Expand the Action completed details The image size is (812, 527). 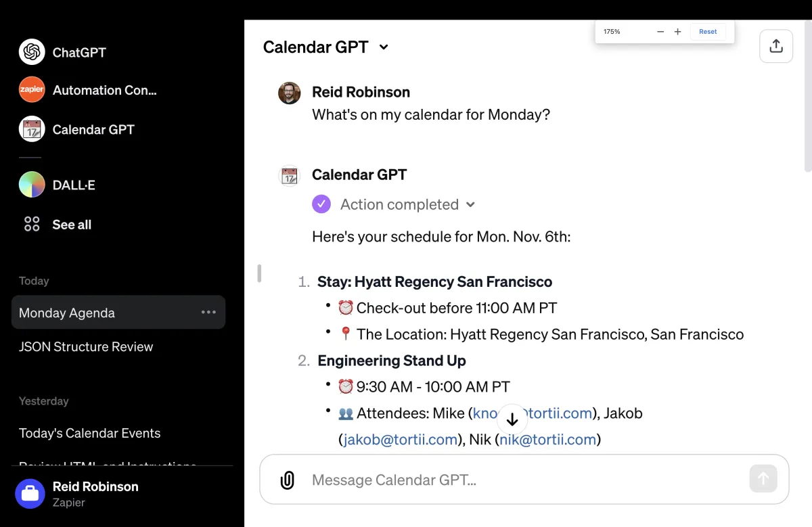471,204
